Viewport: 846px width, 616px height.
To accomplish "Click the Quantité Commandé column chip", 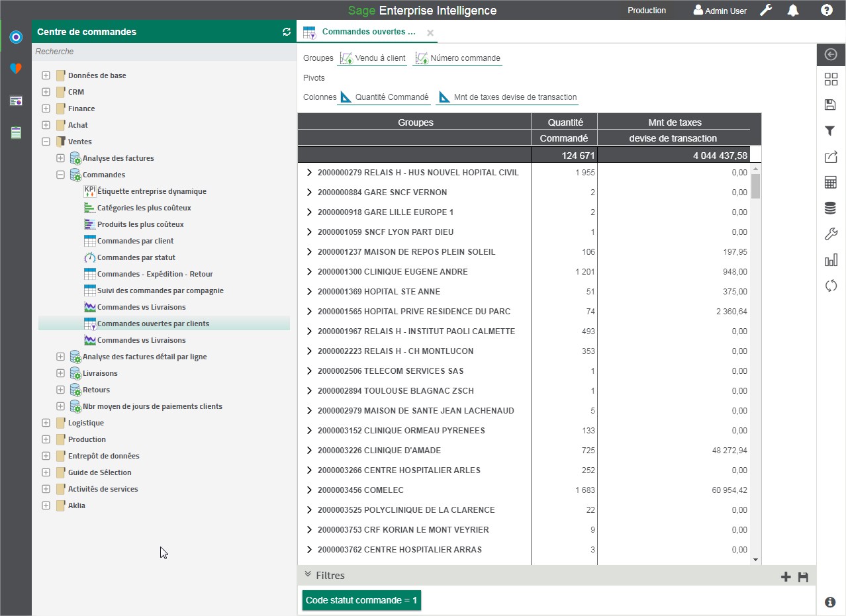I will [x=384, y=97].
